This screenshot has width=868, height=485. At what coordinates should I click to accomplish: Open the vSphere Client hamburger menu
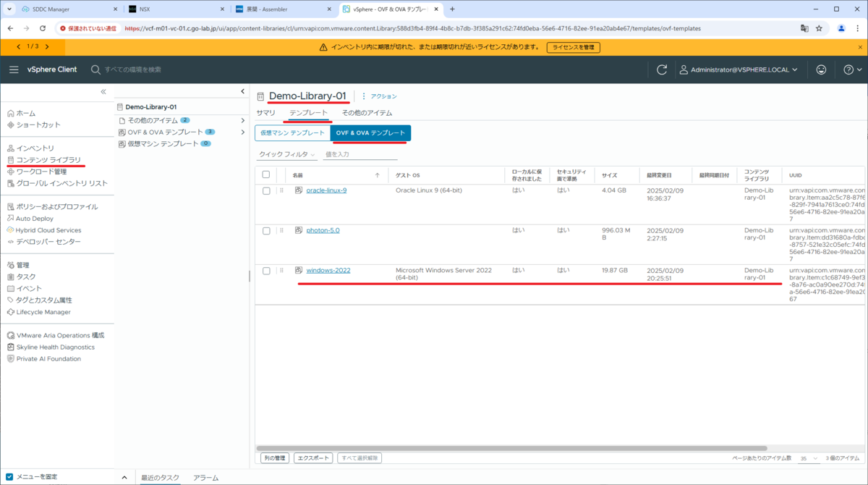coord(14,69)
